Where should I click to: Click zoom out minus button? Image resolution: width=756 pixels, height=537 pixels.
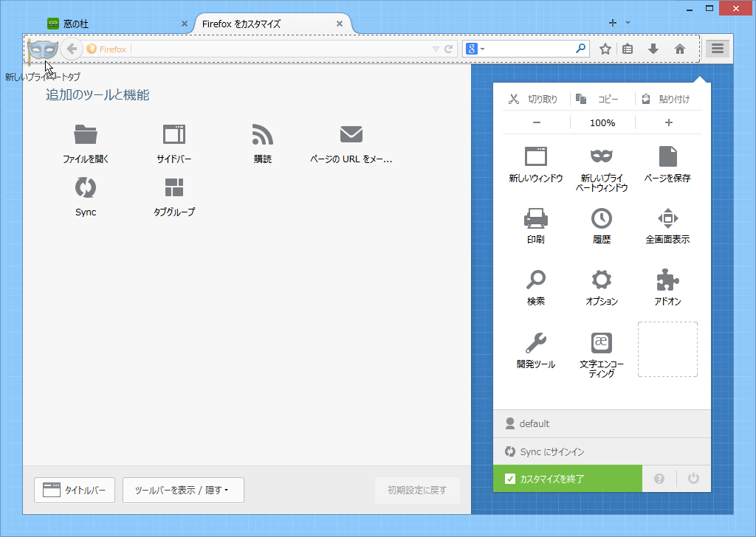click(536, 122)
